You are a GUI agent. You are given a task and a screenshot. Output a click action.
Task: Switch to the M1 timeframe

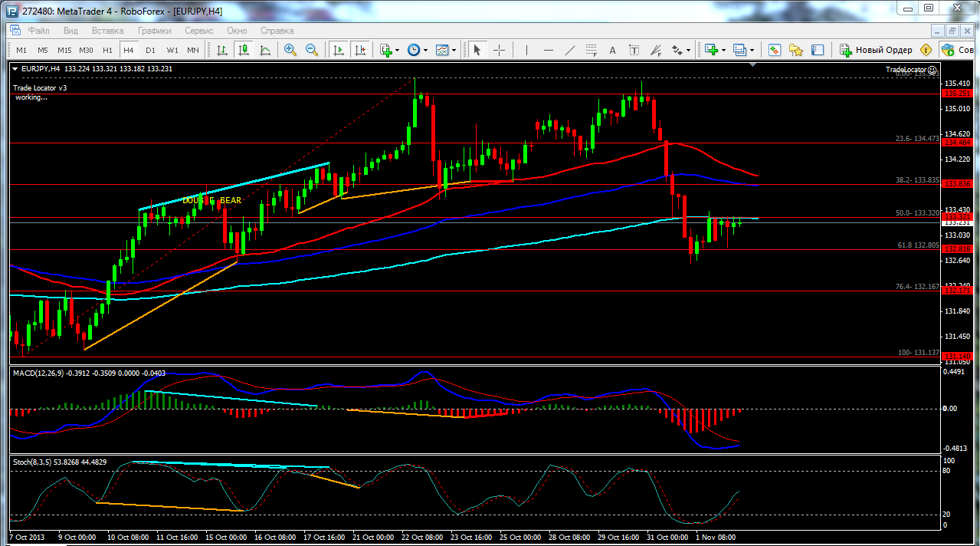coord(21,50)
